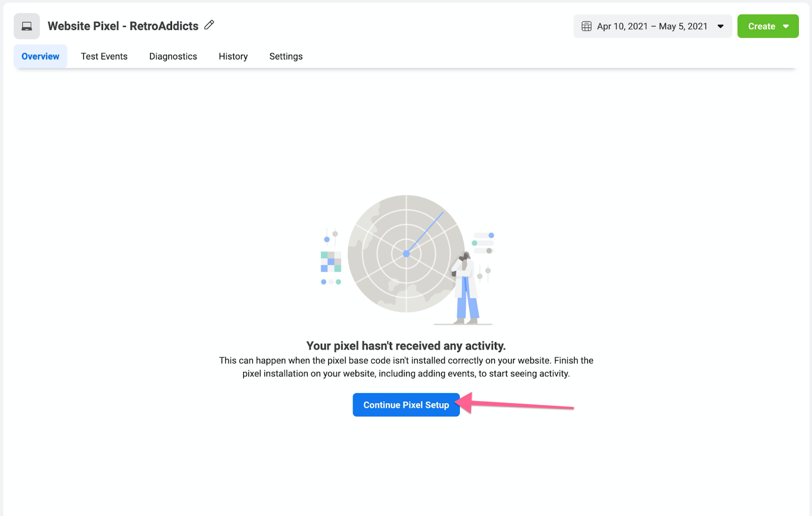Click the pencil icon to rename pixel
Image resolution: width=812 pixels, height=516 pixels.
click(209, 25)
